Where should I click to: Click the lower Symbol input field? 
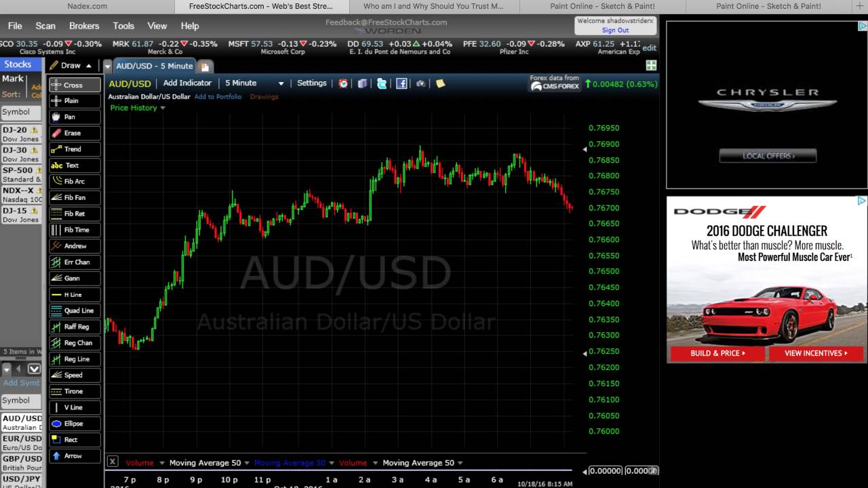click(20, 401)
